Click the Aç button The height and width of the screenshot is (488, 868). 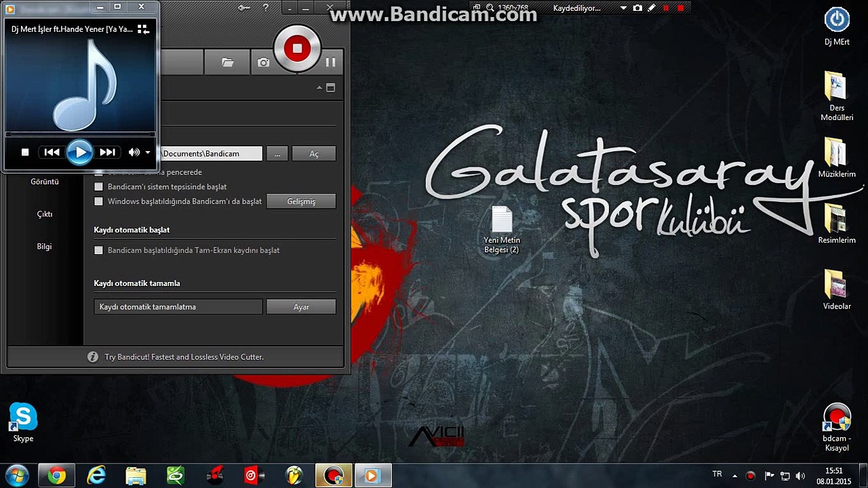point(314,154)
